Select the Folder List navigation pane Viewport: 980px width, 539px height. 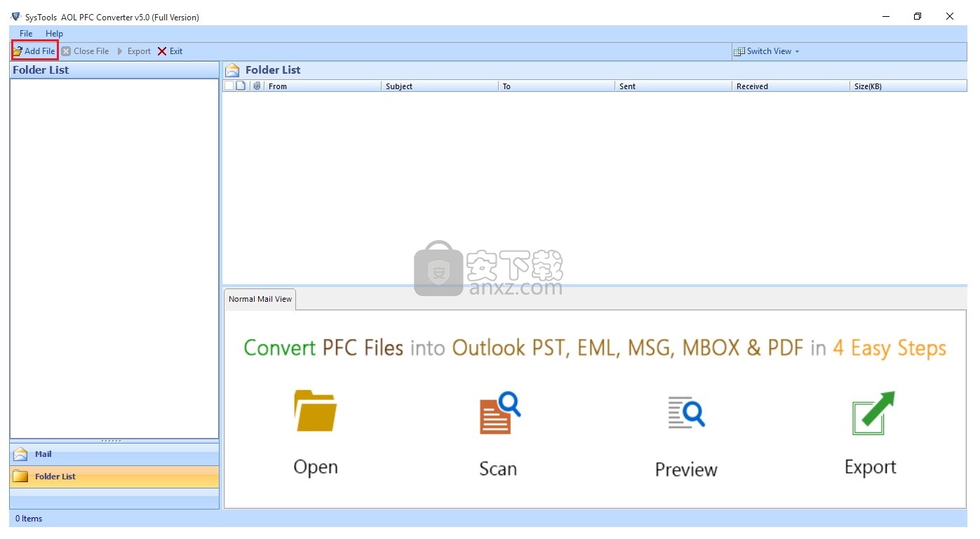click(x=114, y=477)
